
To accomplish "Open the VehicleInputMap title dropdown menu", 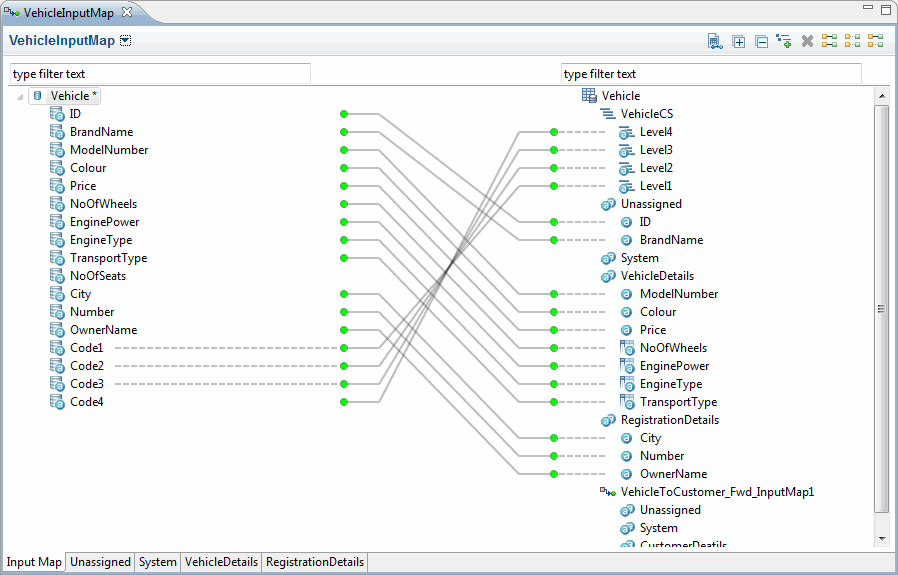I will pos(125,41).
